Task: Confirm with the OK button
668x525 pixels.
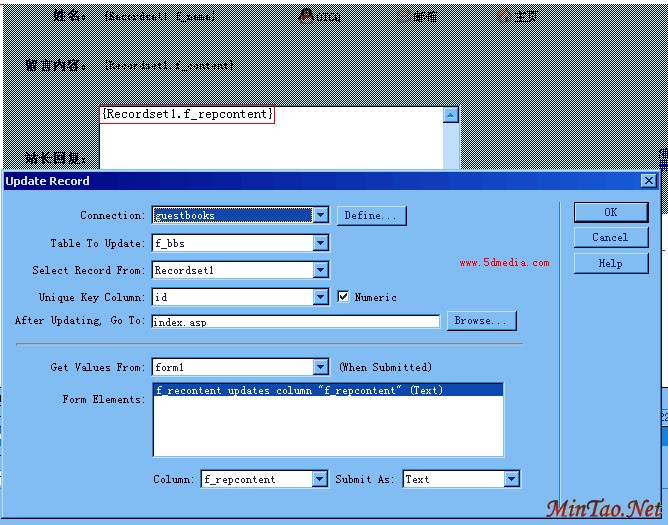Action: point(610,212)
